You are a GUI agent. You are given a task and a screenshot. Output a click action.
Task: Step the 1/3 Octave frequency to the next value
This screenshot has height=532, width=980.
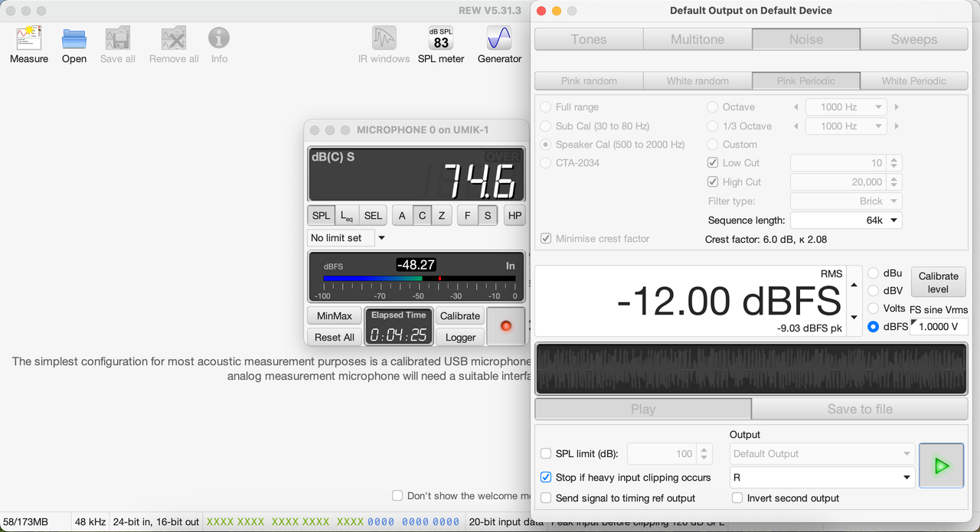click(897, 126)
